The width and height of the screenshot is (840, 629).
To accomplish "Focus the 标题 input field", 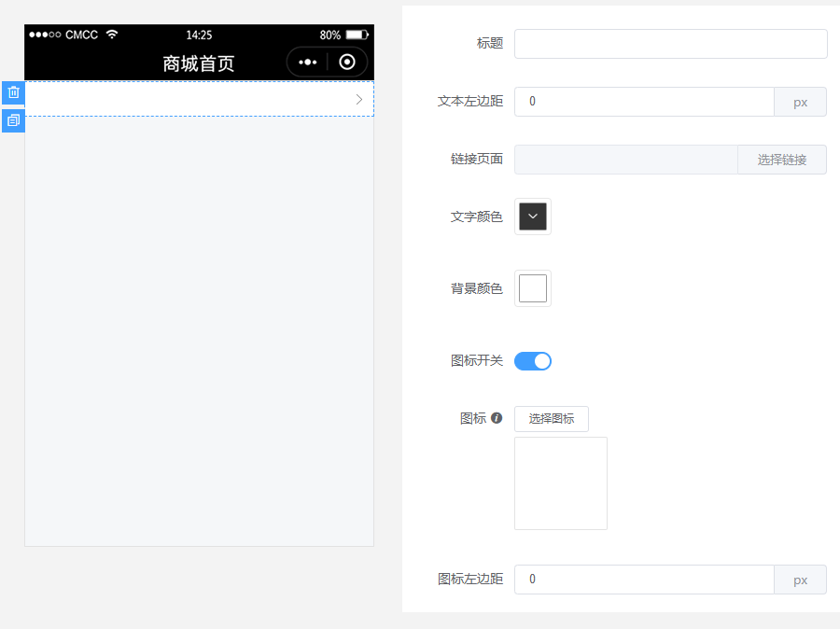I will (x=671, y=44).
